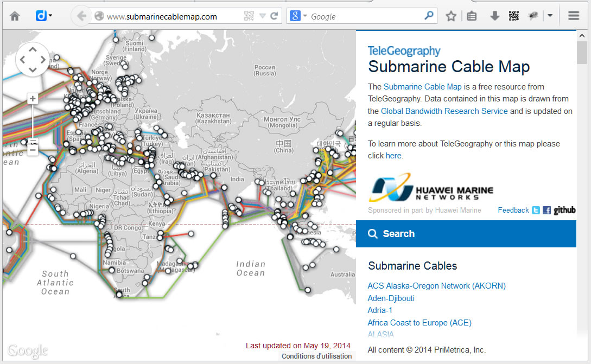Viewport: 591px width, 364px height.
Task: Pan the map down with the bottom arrow
Action: pyautogui.click(x=33, y=70)
